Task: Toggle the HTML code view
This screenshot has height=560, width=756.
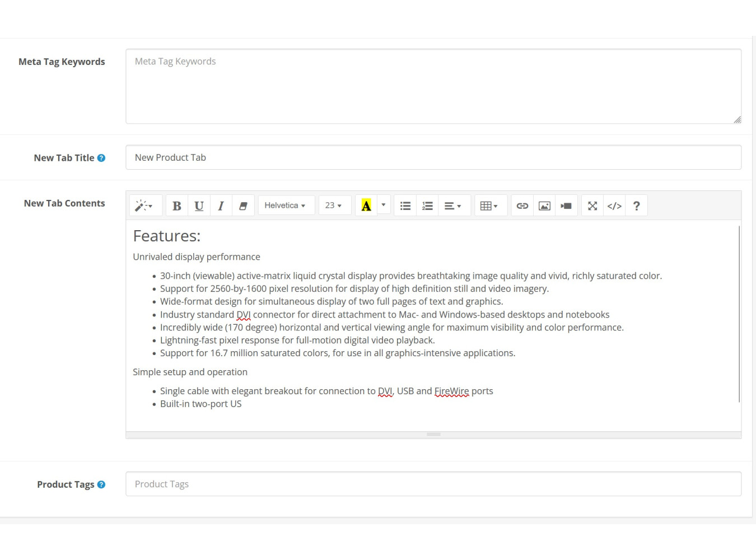Action: click(614, 206)
